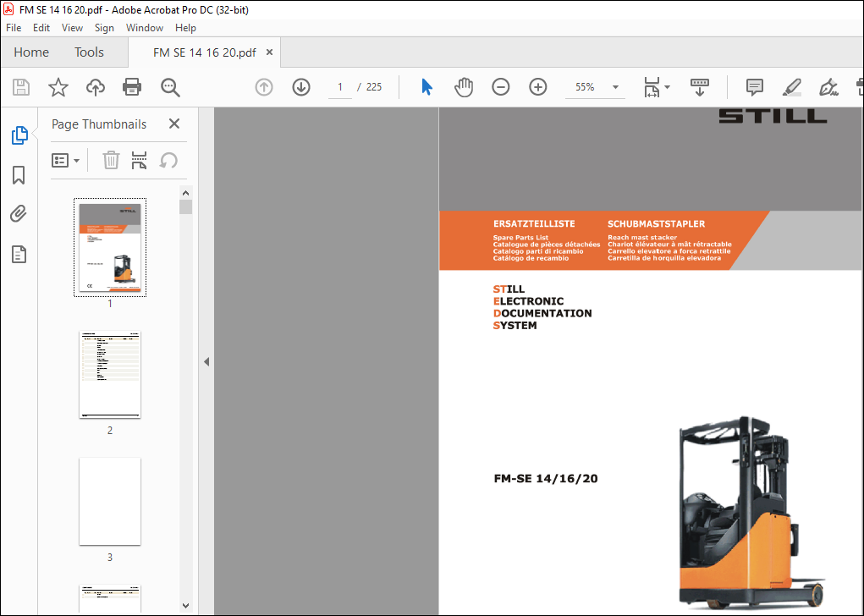Viewport: 864px width, 616px height.
Task: Choose the Selection arrow tool
Action: [x=426, y=87]
